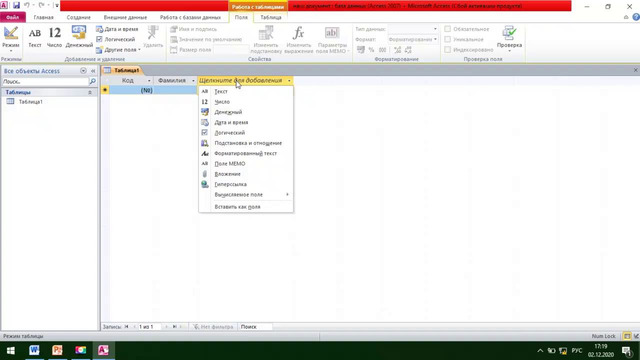Open the Файл tab
Viewport: 640px width, 360px height.
[13, 17]
